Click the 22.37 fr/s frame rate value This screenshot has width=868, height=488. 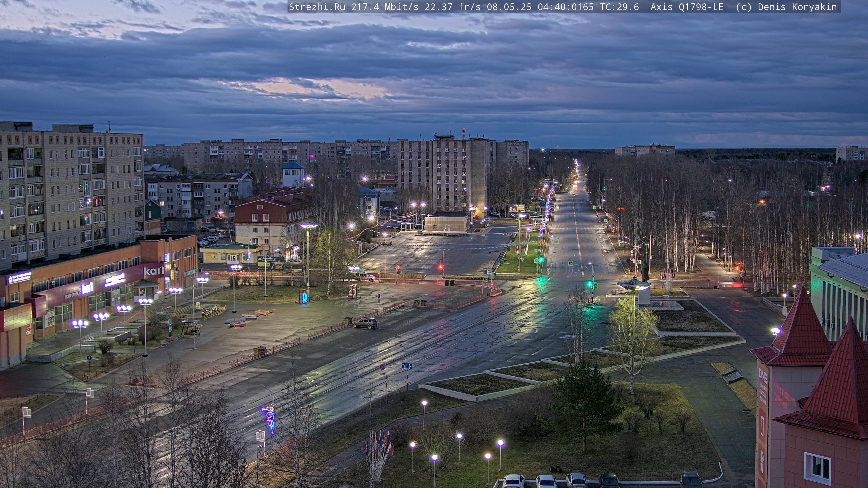point(453,7)
